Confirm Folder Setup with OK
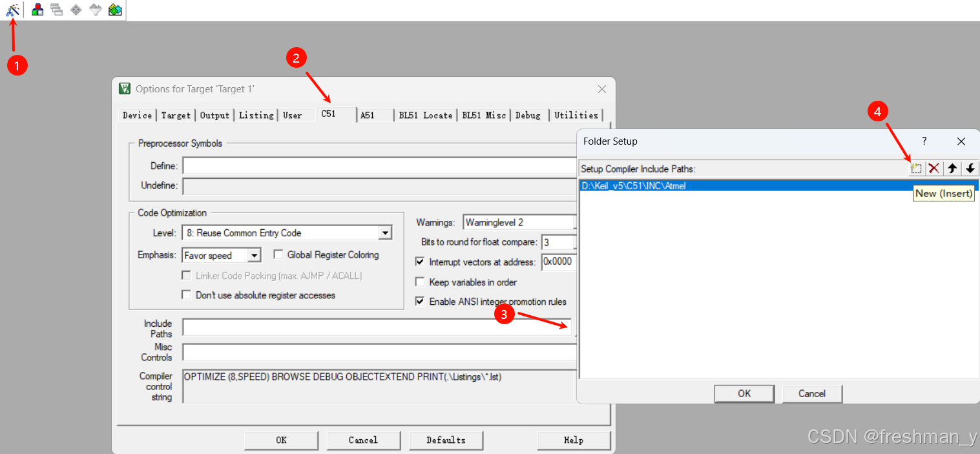This screenshot has width=980, height=454. (x=744, y=393)
